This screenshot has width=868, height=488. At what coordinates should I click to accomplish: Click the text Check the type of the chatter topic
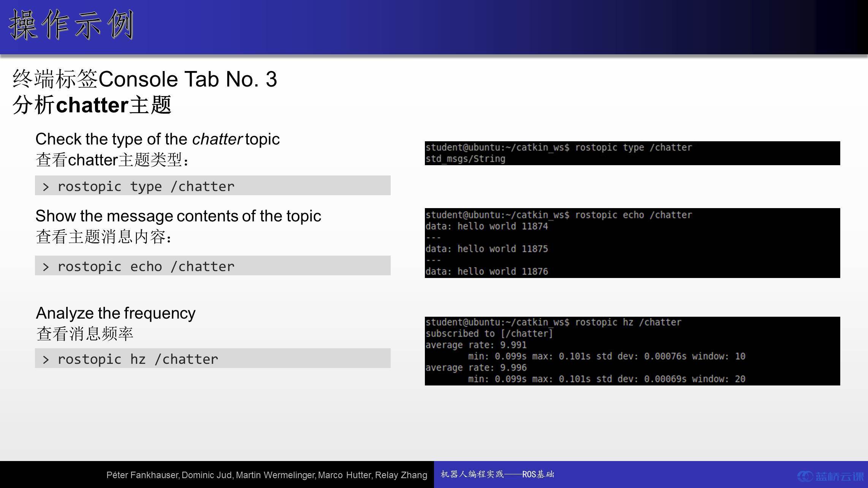coord(157,139)
